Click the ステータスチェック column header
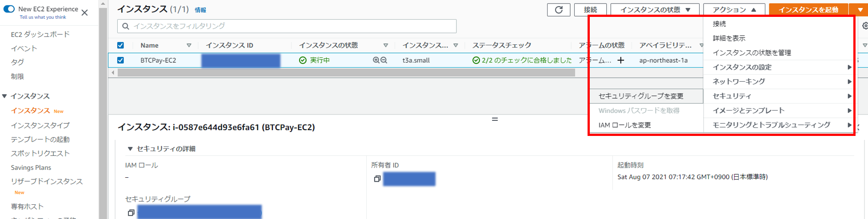 [501, 45]
